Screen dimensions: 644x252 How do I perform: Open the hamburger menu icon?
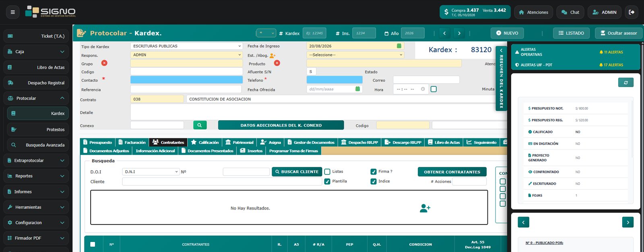tap(12, 12)
